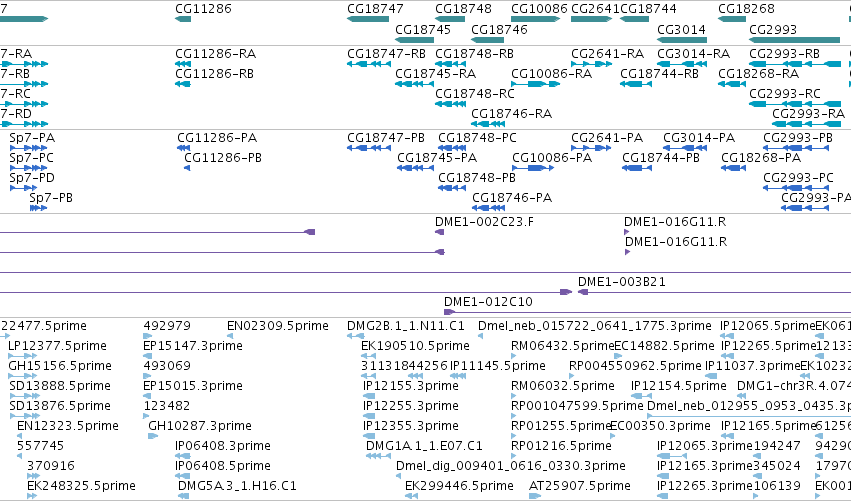This screenshot has width=851, height=501.
Task: Click protein CG18748-PC
Action: click(477, 138)
